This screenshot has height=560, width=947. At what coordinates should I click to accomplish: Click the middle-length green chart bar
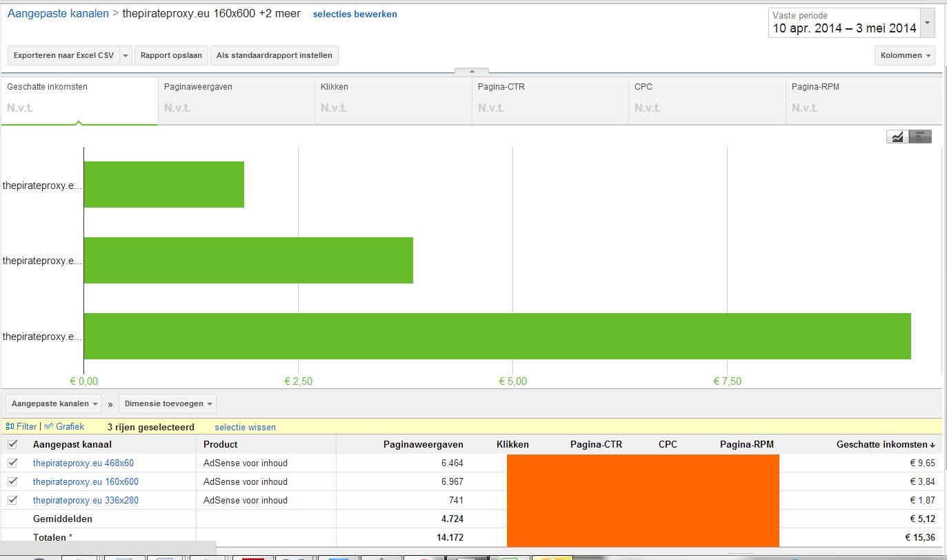pyautogui.click(x=248, y=260)
